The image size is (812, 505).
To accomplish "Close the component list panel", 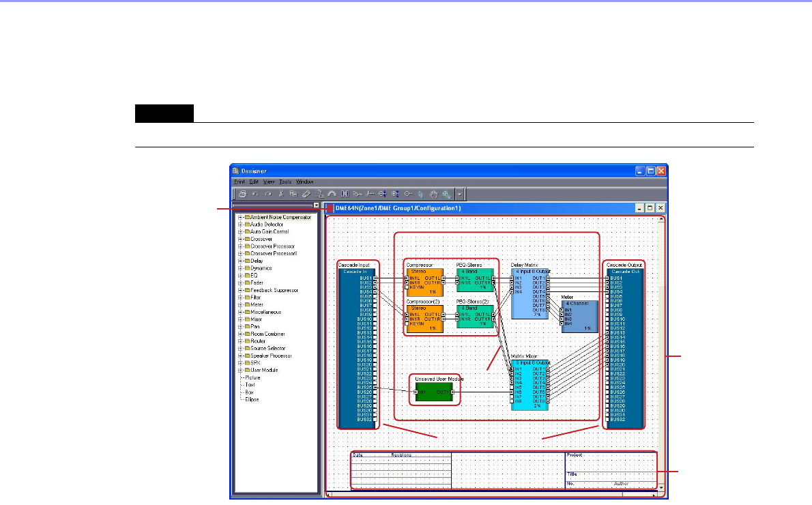I will [x=317, y=205].
